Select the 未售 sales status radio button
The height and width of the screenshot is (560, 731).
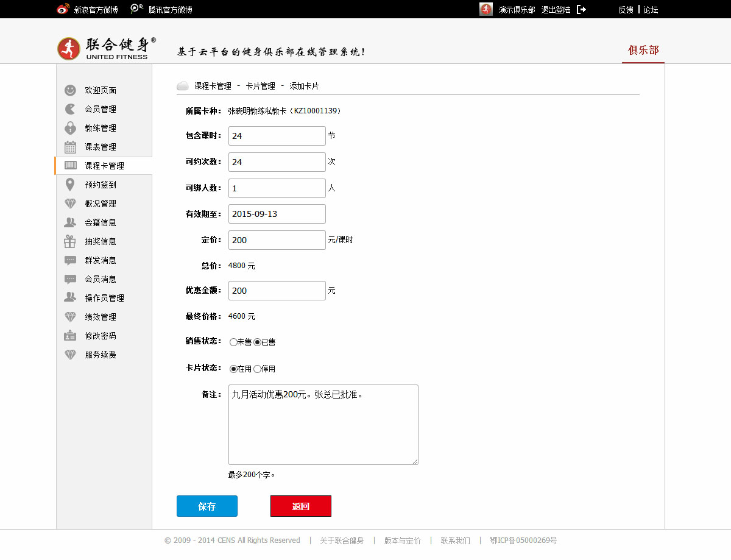click(x=233, y=342)
